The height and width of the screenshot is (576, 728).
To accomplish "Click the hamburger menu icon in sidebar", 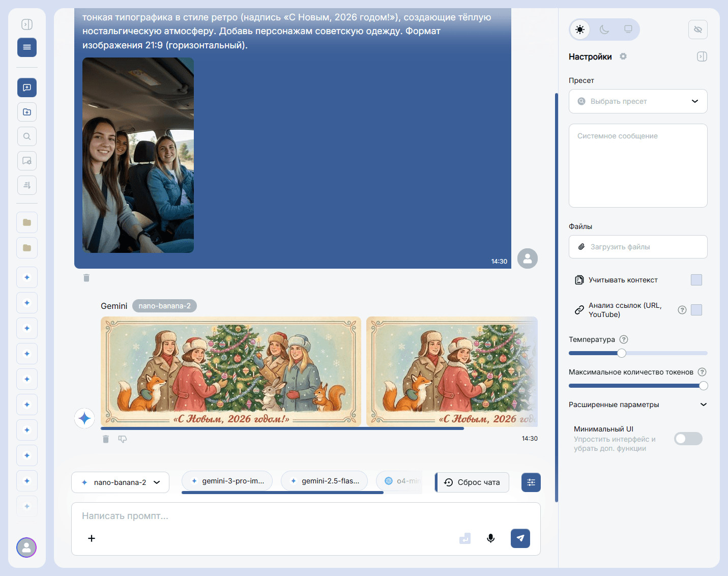I will [27, 47].
